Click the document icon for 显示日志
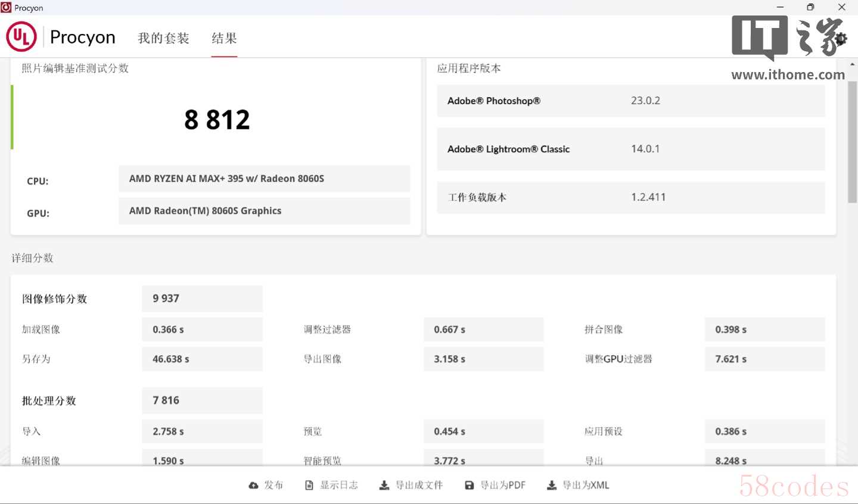 309,486
